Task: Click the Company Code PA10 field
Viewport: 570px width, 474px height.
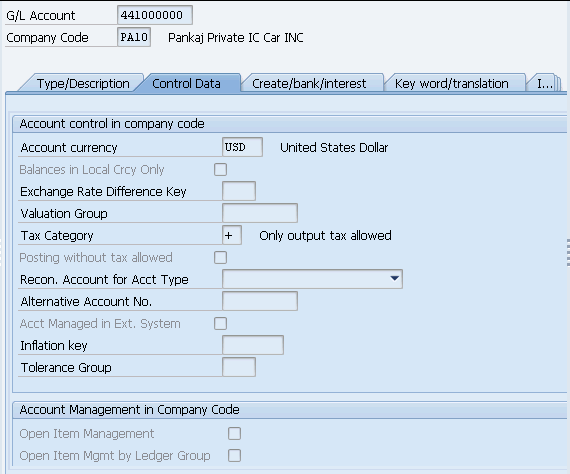Action: 134,37
